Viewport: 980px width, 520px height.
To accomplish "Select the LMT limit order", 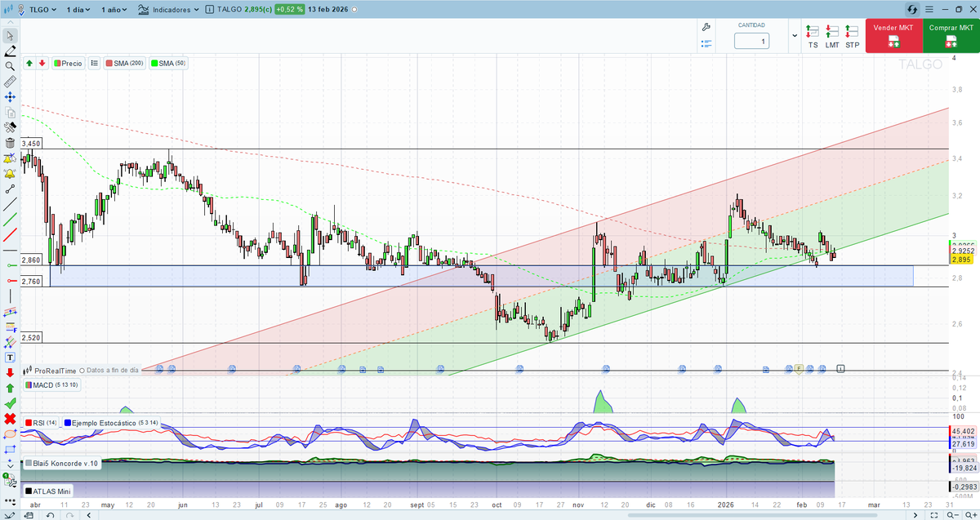I will point(832,38).
